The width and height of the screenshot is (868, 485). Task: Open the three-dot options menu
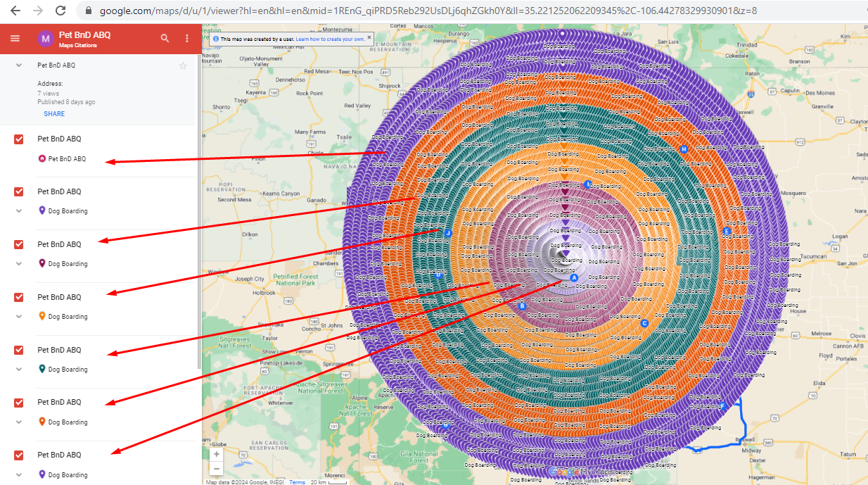(x=186, y=39)
